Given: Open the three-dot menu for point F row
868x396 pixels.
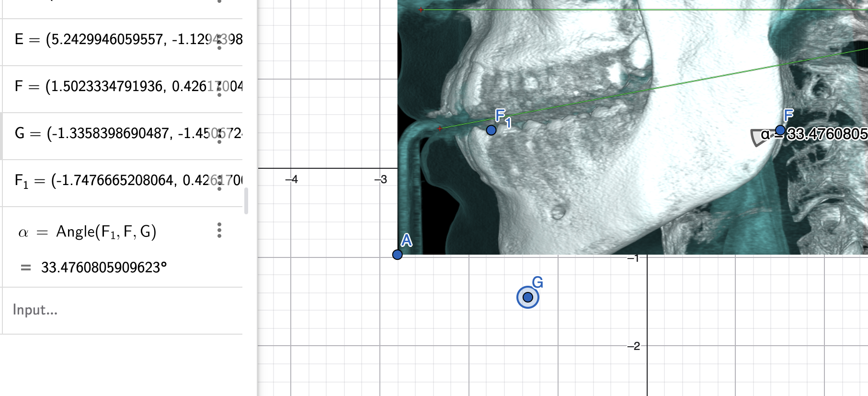Looking at the screenshot, I should tap(219, 89).
